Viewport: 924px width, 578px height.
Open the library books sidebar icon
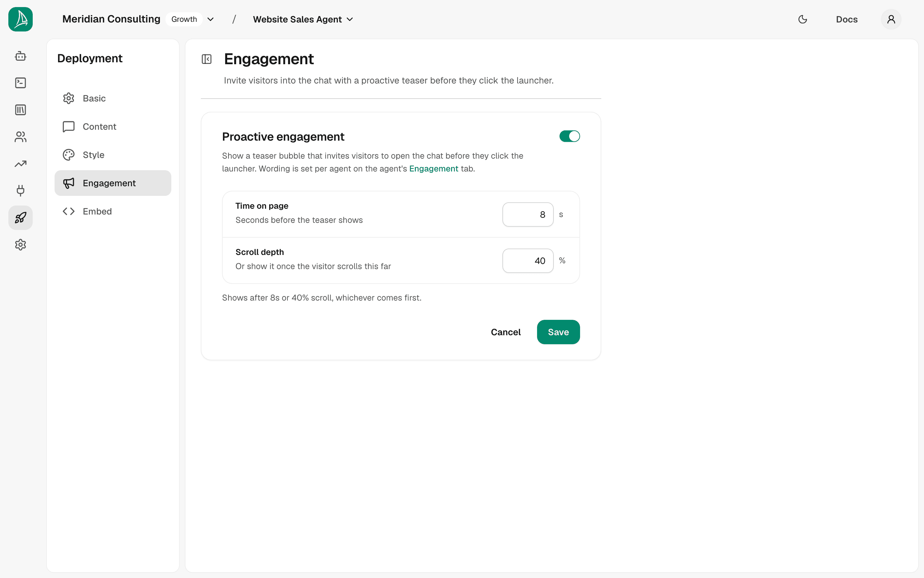pyautogui.click(x=21, y=110)
